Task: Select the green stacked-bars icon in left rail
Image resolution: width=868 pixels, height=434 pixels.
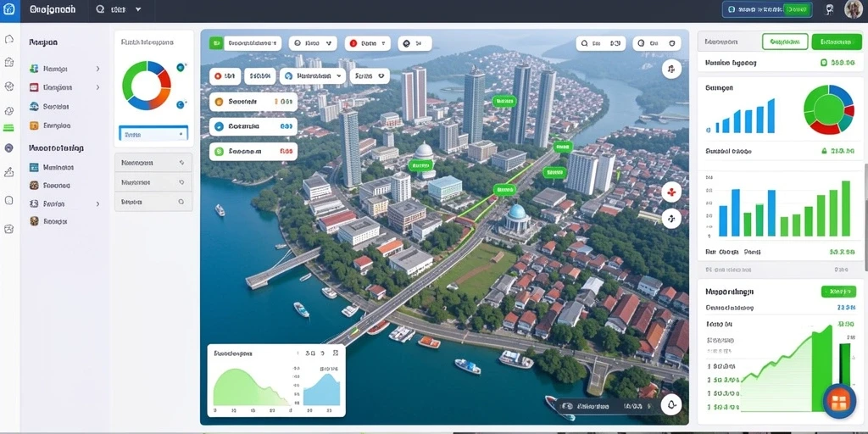Action: (8, 128)
